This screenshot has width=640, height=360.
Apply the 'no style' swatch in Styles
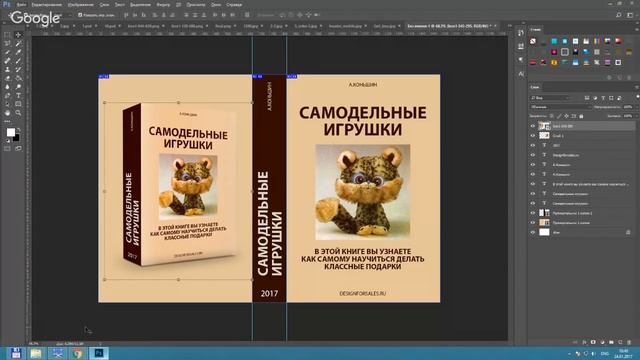pos(533,41)
